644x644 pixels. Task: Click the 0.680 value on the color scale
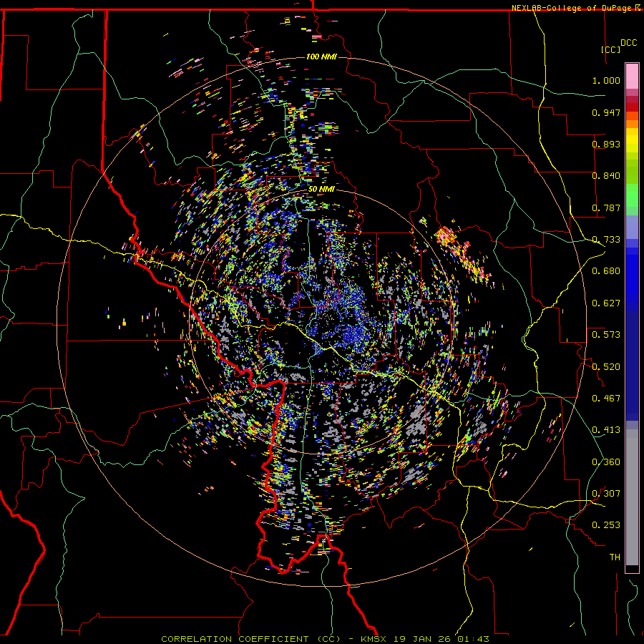606,271
